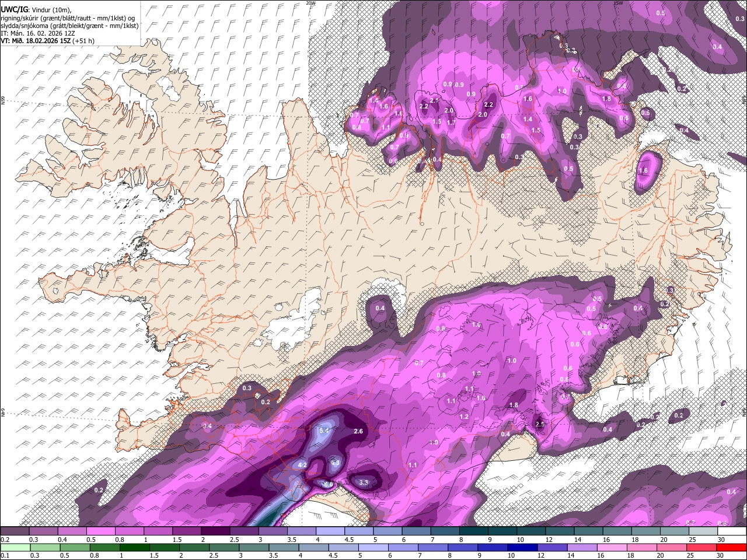
Task: Click the '20W' longitude label
Action: click(310, 3)
